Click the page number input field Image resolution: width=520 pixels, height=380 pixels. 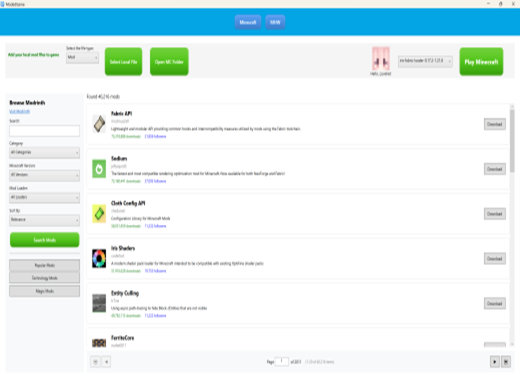coord(282,361)
